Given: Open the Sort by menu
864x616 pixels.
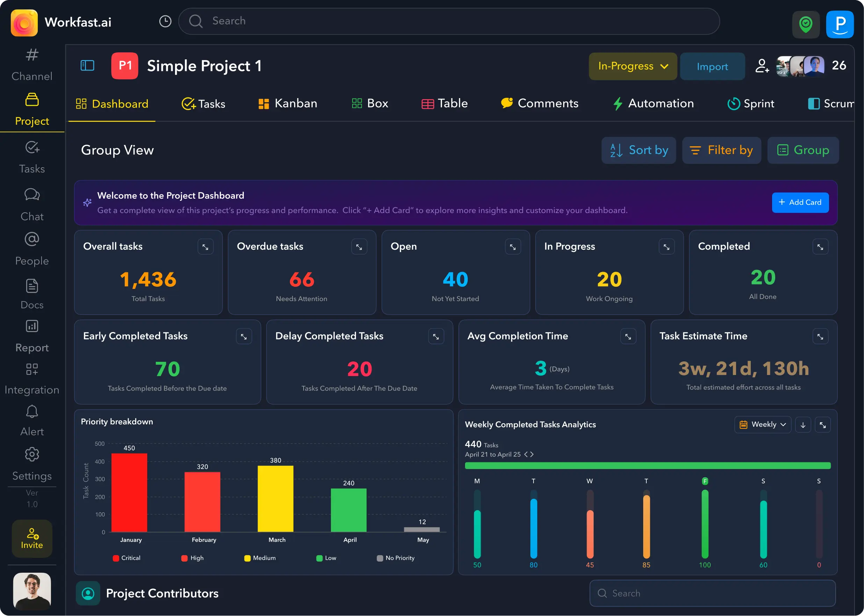Looking at the screenshot, I should tap(639, 150).
